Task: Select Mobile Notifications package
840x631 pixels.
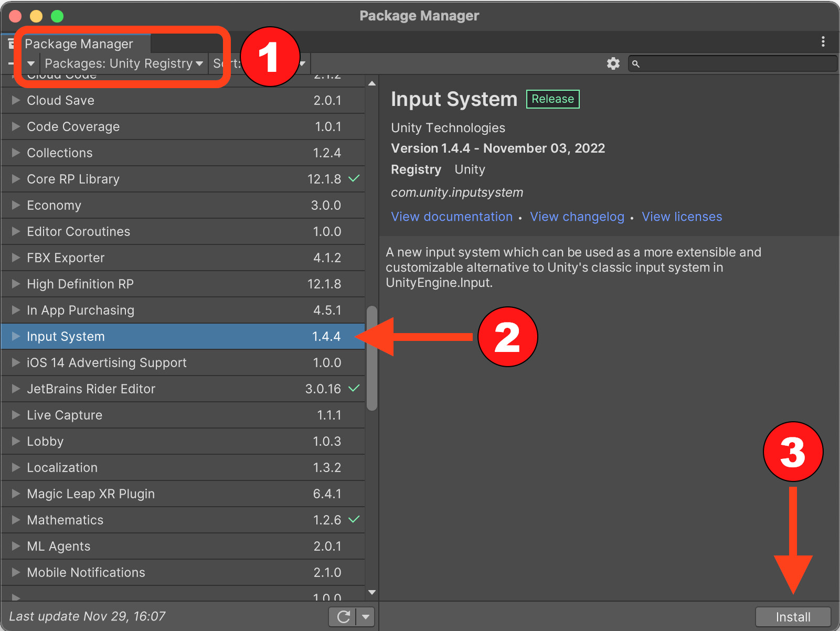Action: 183,572
